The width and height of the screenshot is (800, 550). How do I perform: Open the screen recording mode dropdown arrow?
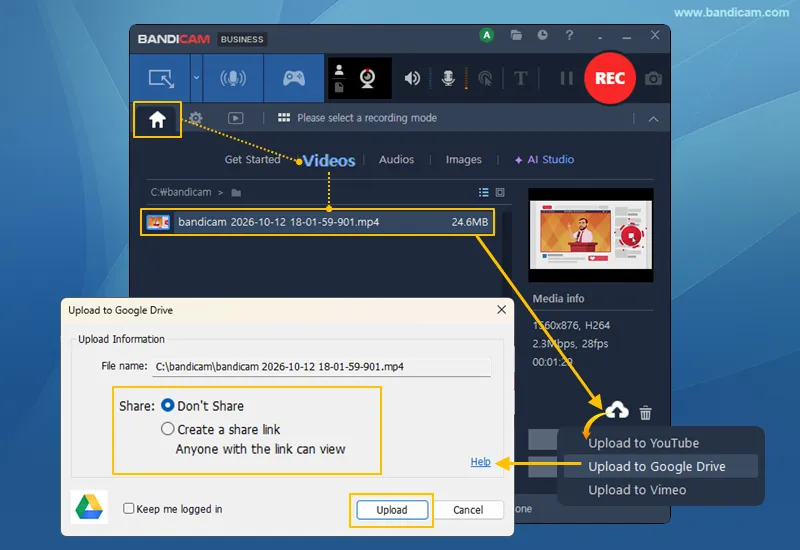pos(196,78)
